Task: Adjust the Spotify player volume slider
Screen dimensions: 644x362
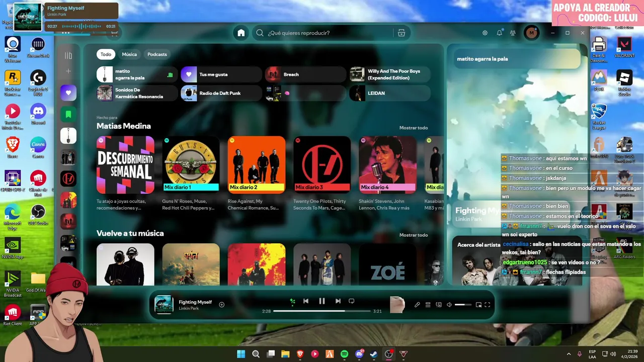Action: [463, 305]
